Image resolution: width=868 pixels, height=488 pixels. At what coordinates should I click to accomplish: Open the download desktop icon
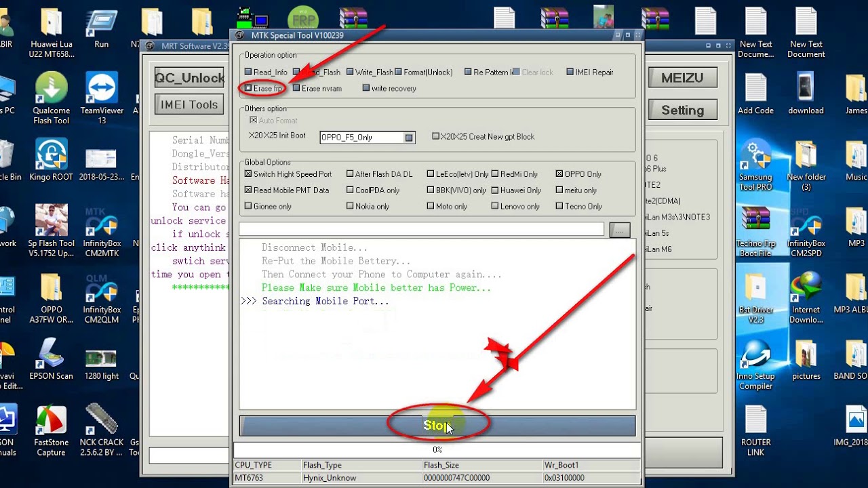pyautogui.click(x=806, y=94)
